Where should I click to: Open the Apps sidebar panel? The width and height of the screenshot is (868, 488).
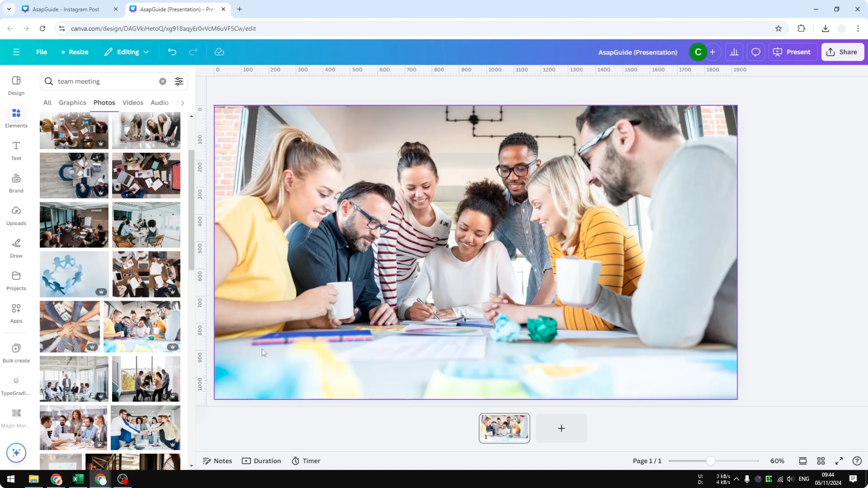16,313
